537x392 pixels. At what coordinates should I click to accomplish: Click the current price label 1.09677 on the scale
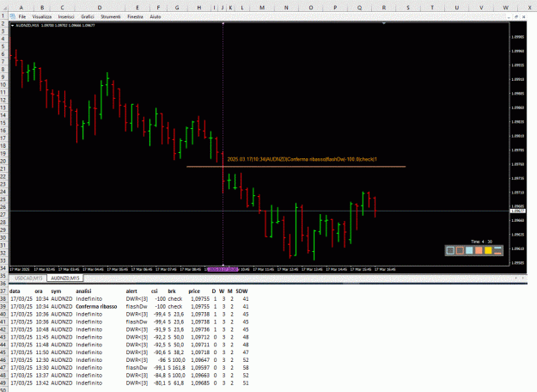(518, 211)
